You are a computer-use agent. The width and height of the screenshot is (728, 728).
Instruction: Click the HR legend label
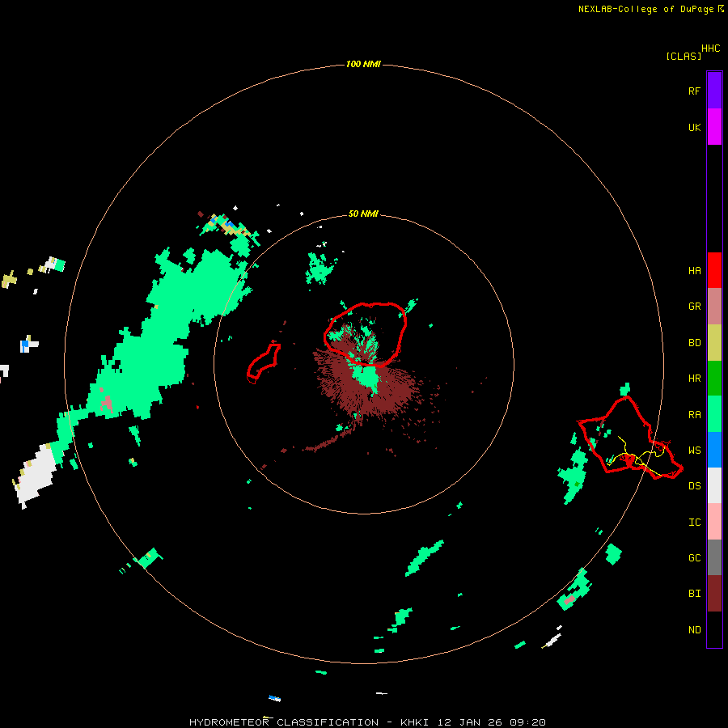[x=694, y=379]
